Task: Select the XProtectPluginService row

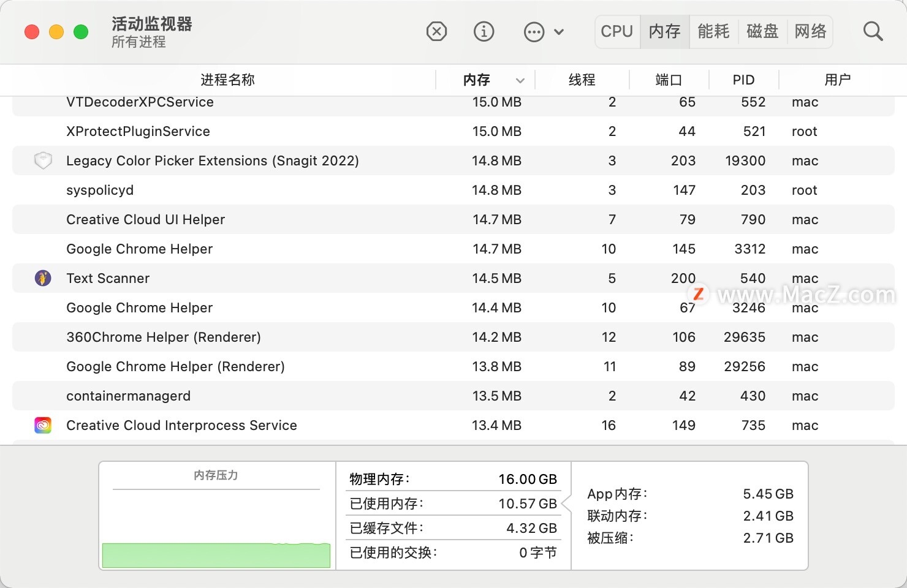Action: [453, 131]
